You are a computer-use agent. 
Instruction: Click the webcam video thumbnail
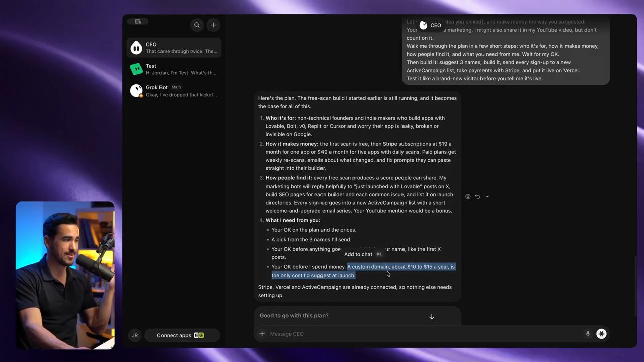tap(65, 275)
